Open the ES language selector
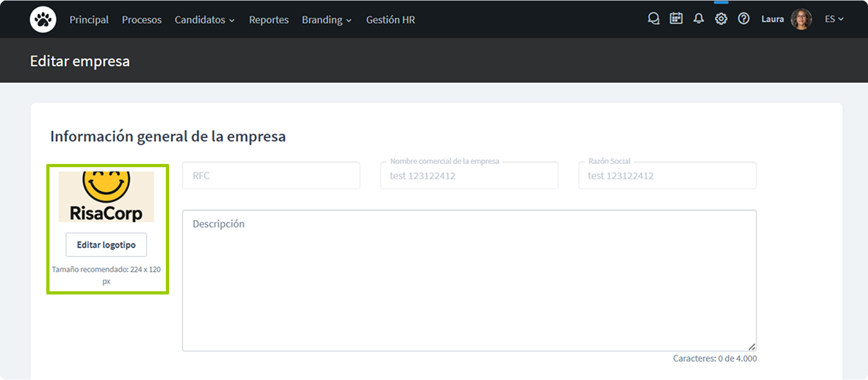Screen dimensions: 868x380 pyautogui.click(x=834, y=19)
